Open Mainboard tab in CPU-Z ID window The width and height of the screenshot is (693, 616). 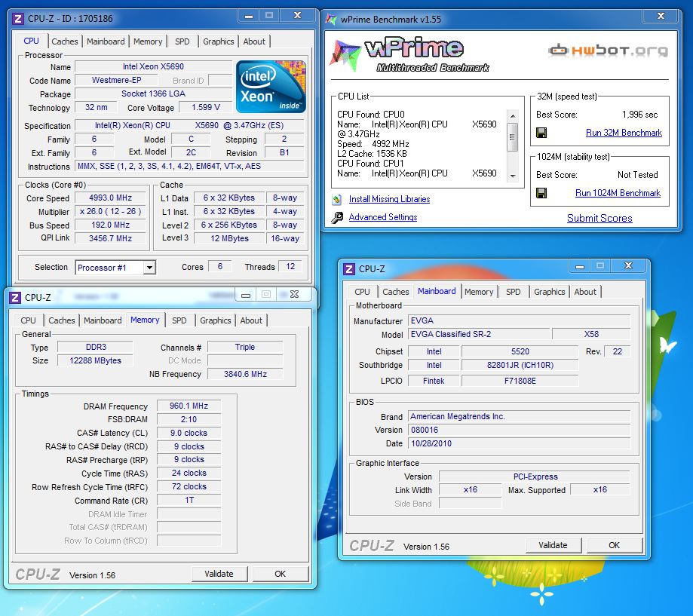(106, 41)
